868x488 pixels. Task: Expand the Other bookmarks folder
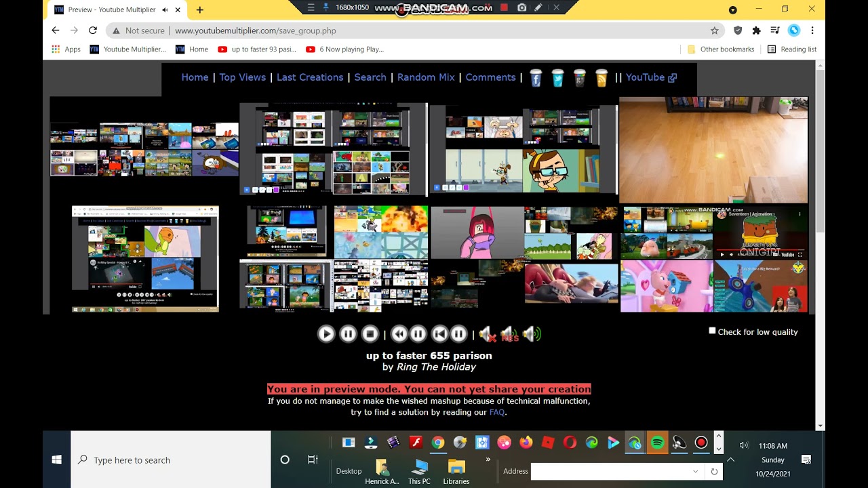click(x=720, y=49)
